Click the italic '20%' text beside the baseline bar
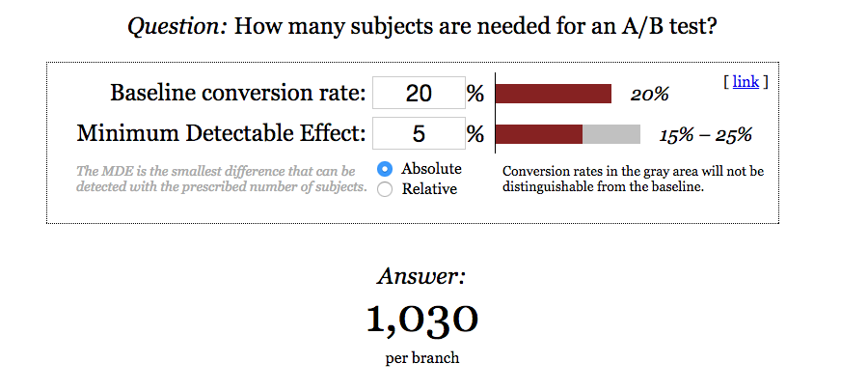 649,96
